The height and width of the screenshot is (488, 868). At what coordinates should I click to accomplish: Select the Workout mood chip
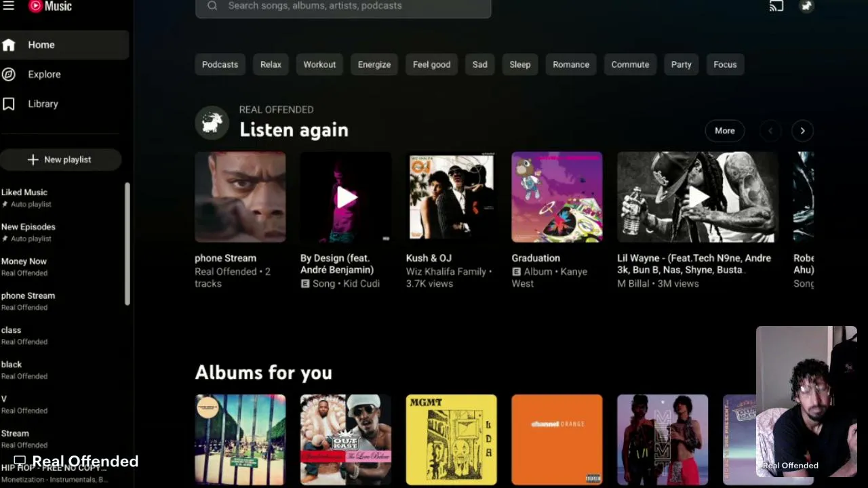point(319,64)
